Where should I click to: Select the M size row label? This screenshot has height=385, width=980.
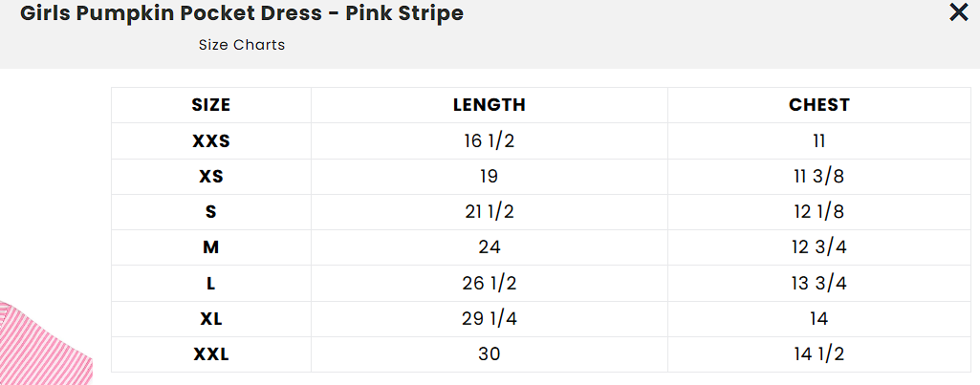point(211,248)
